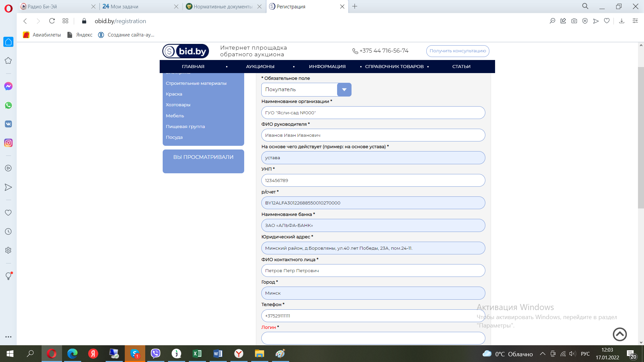Open Word from the taskbar
644x362 pixels.
click(x=218, y=354)
